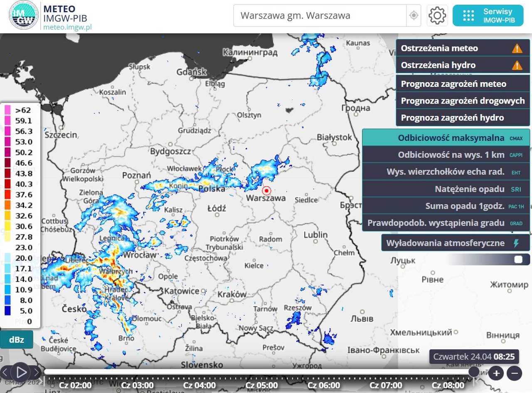Jump timeline to Cz 07:00
Screen dimensions: 532x393
point(386,386)
